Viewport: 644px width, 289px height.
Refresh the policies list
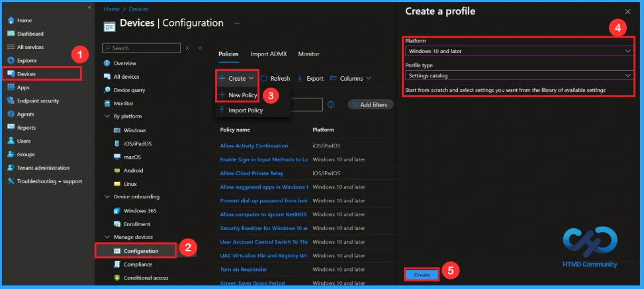click(275, 79)
